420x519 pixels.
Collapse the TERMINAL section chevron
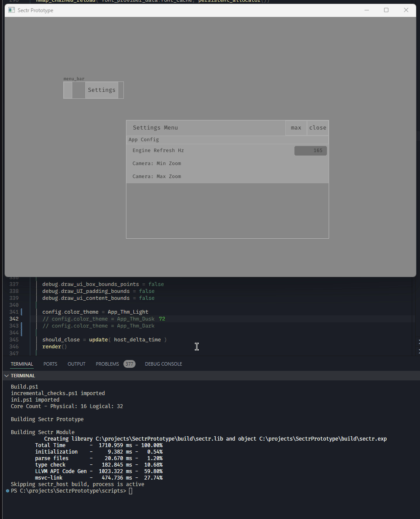tap(6, 376)
